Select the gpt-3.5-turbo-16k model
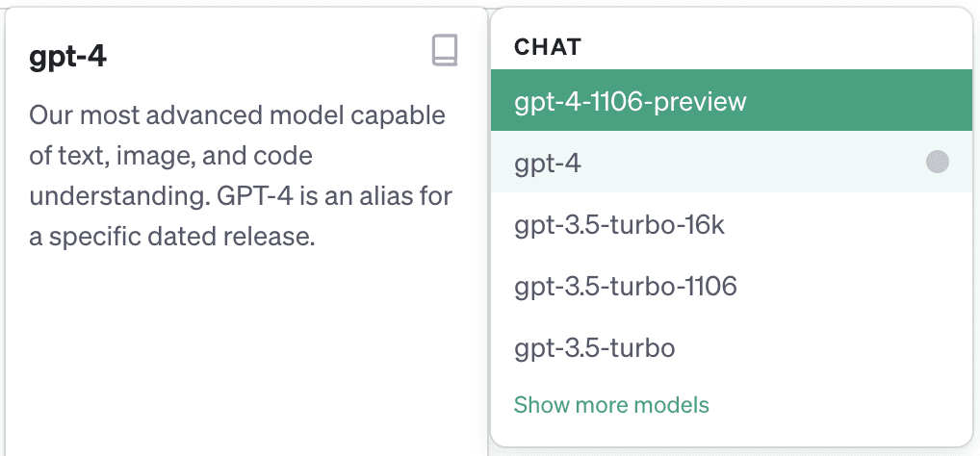 click(x=619, y=225)
